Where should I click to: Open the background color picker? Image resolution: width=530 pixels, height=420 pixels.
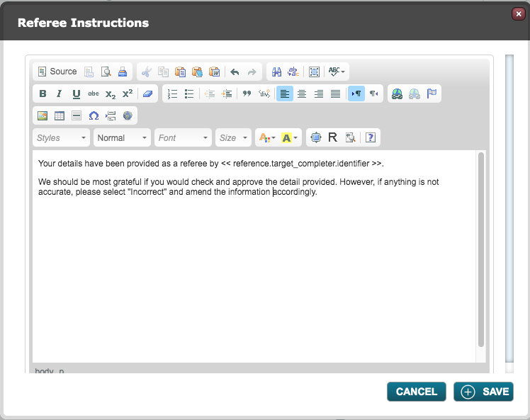pos(289,138)
